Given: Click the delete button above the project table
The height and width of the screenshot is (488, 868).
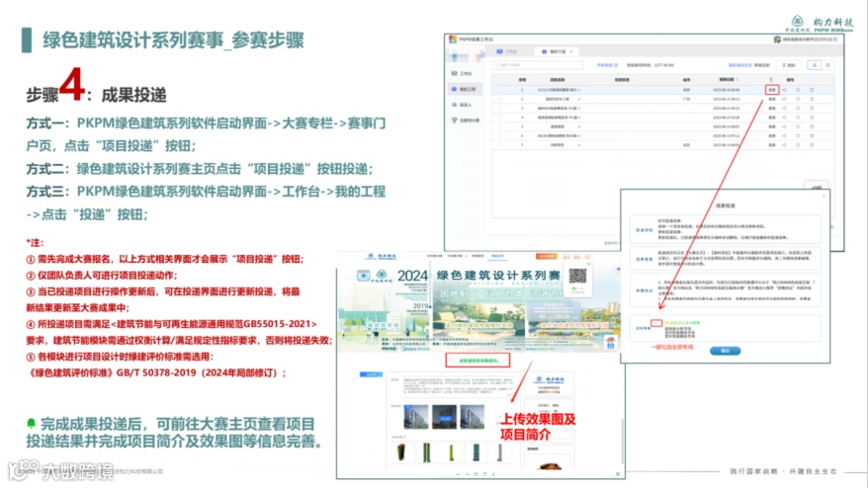Looking at the screenshot, I should coord(789,65).
